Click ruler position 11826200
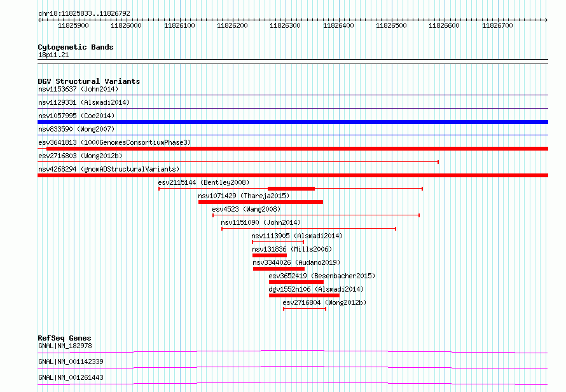Screen dimensions: 566x392 232,25
